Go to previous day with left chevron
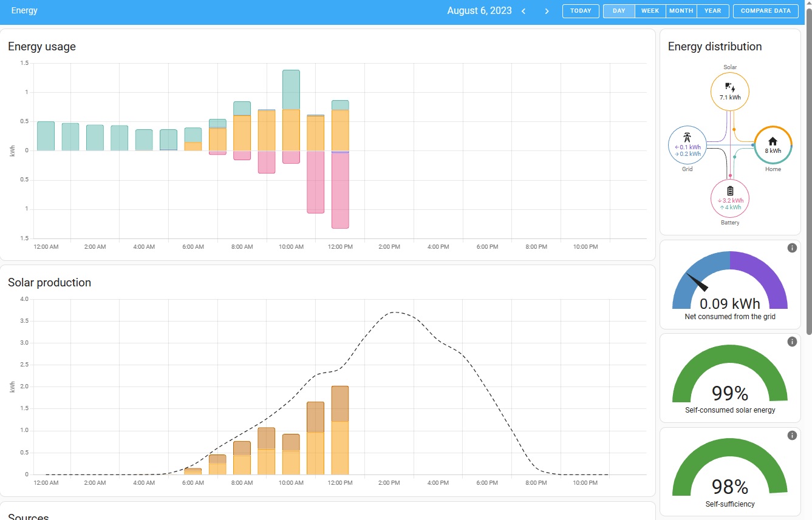Image resolution: width=812 pixels, height=520 pixels. tap(524, 11)
